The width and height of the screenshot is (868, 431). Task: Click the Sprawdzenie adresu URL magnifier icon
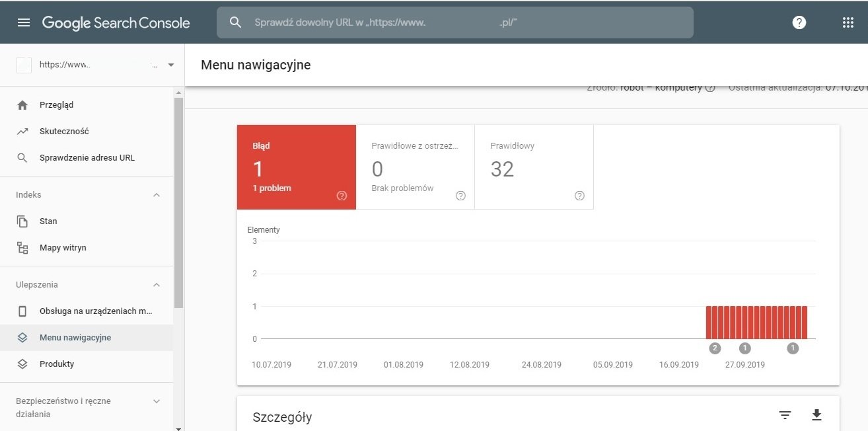22,158
